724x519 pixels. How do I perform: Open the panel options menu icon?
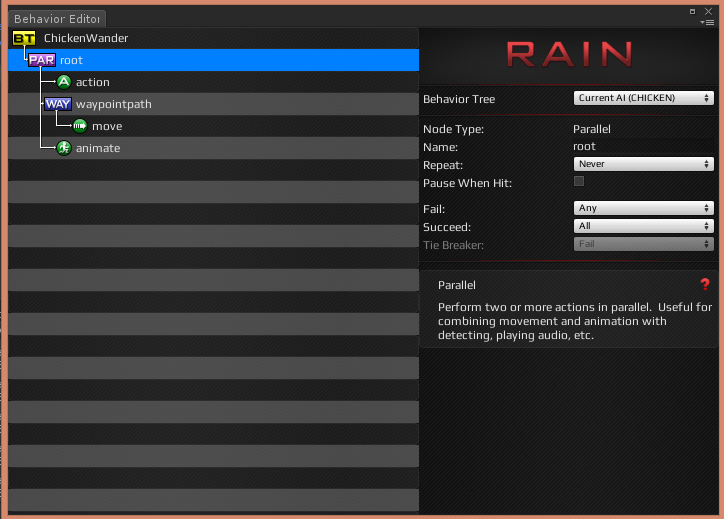click(707, 22)
